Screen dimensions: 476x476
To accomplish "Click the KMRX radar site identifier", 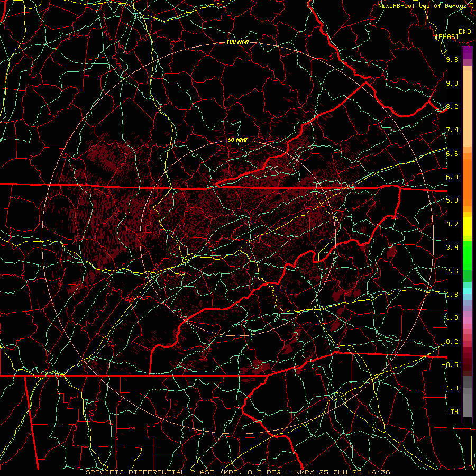I will pos(305,472).
